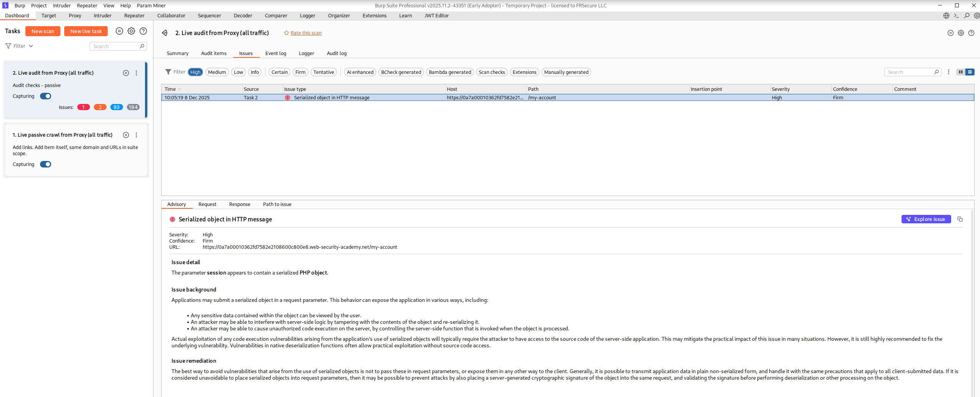The width and height of the screenshot is (980, 397).
Task: Open the Request tab of the issue
Action: (x=207, y=204)
